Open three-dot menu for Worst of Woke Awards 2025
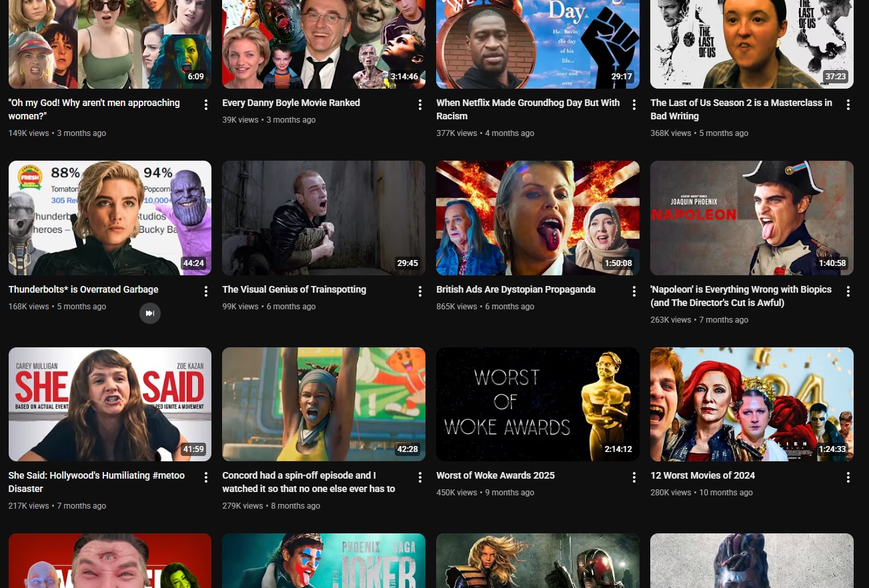The width and height of the screenshot is (869, 588). click(x=634, y=477)
